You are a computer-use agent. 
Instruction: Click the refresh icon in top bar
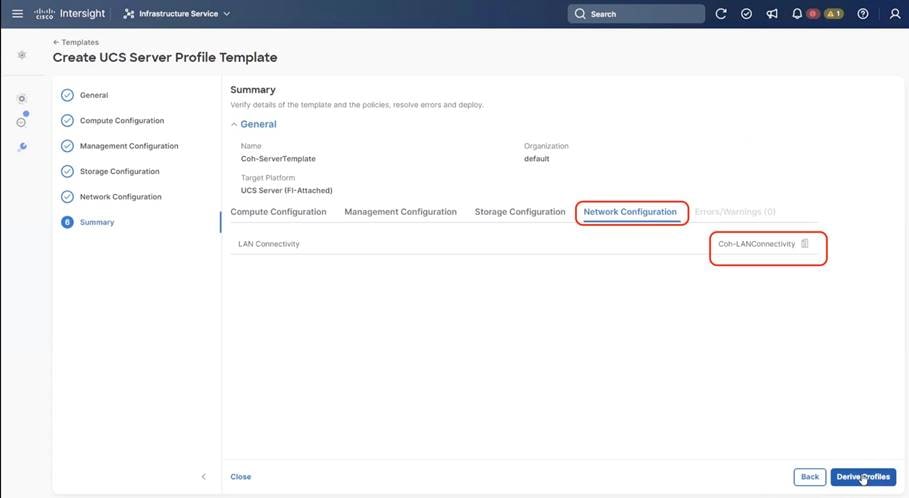click(x=721, y=14)
